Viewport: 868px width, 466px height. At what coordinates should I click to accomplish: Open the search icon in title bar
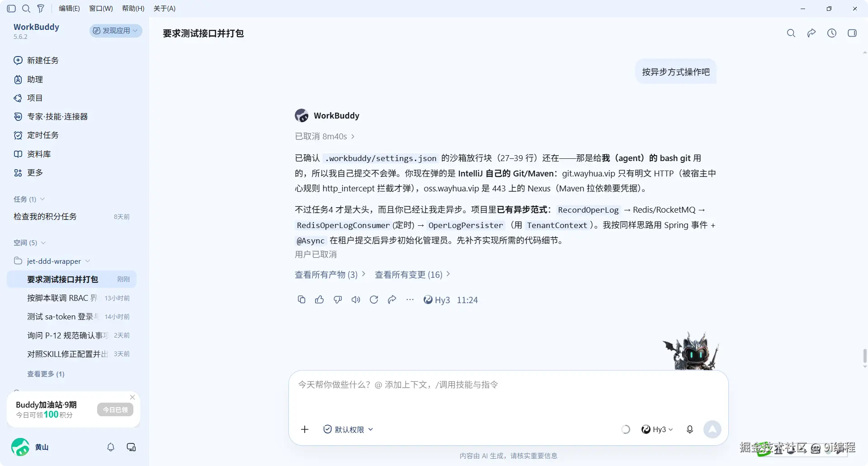(26, 9)
